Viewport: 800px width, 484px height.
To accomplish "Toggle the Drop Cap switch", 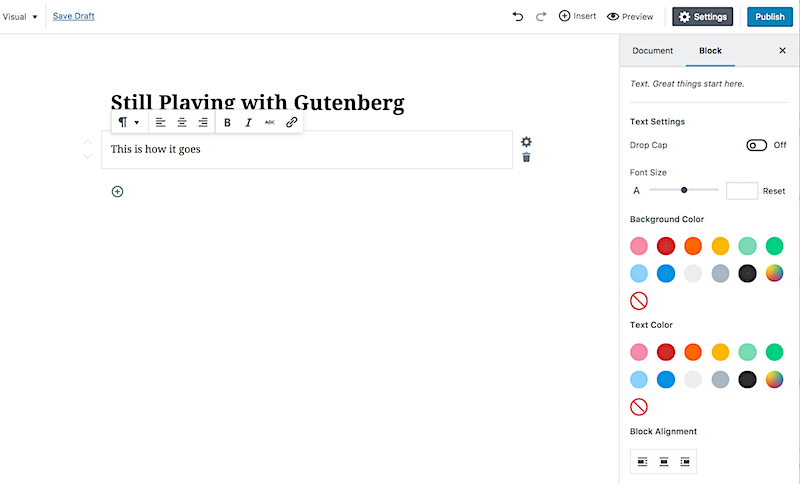I will (756, 145).
